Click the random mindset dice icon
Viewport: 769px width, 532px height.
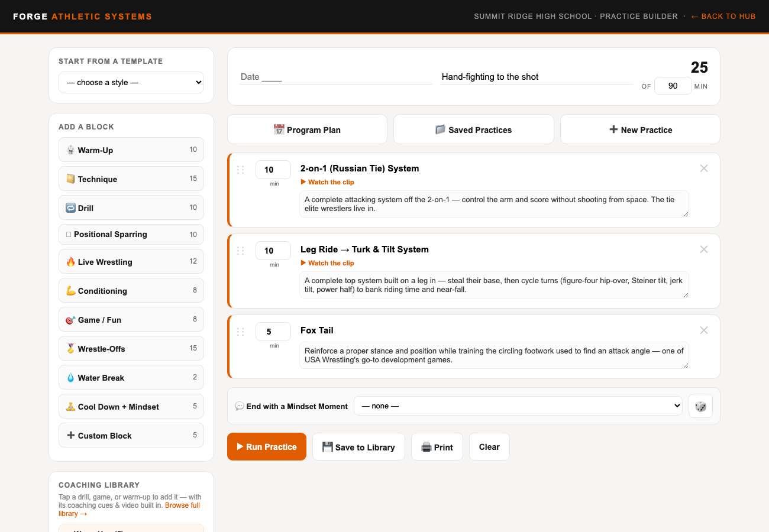coord(700,406)
